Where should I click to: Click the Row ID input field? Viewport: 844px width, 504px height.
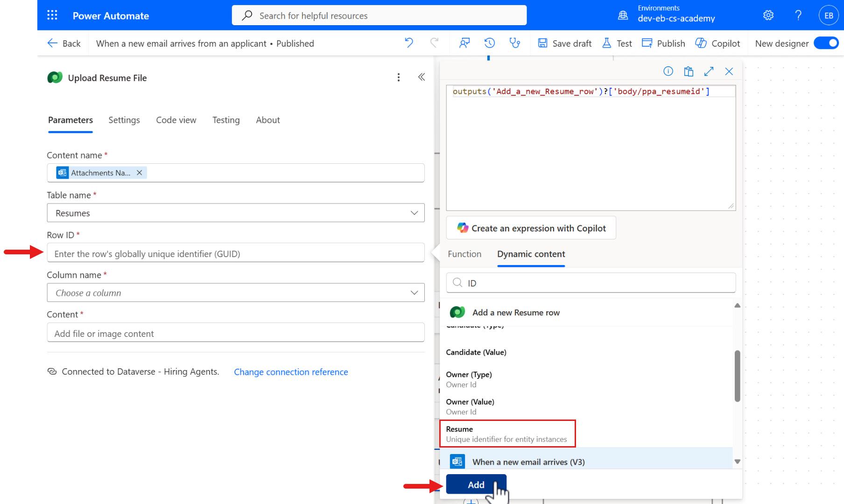click(x=235, y=253)
